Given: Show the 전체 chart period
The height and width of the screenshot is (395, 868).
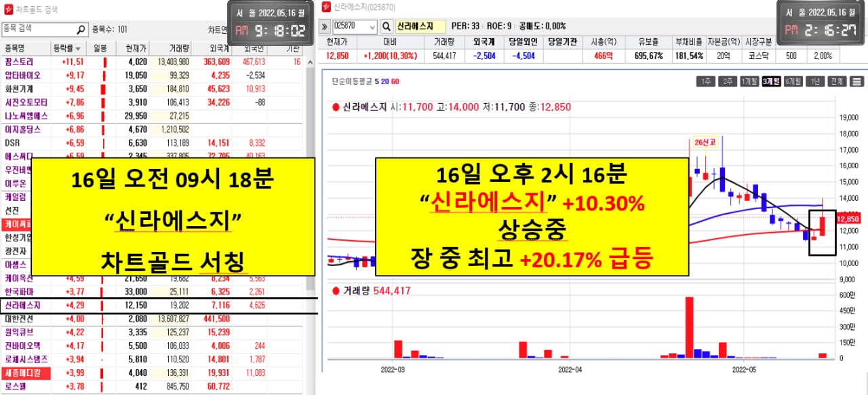Looking at the screenshot, I should [x=837, y=81].
